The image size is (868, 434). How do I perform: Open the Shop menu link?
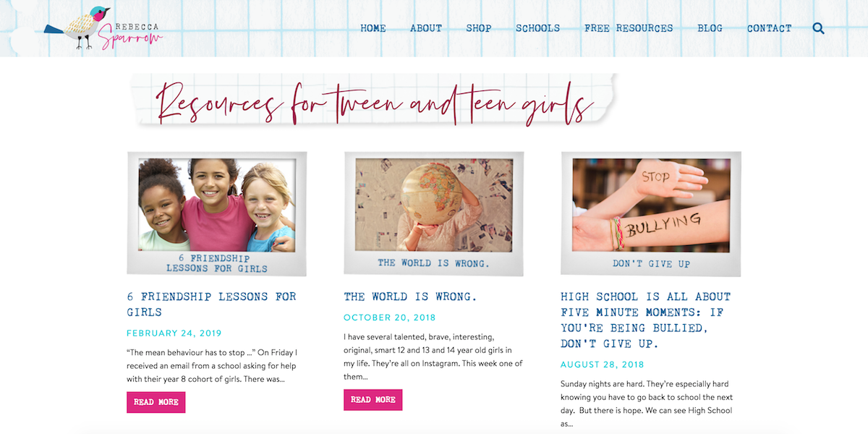tap(479, 28)
